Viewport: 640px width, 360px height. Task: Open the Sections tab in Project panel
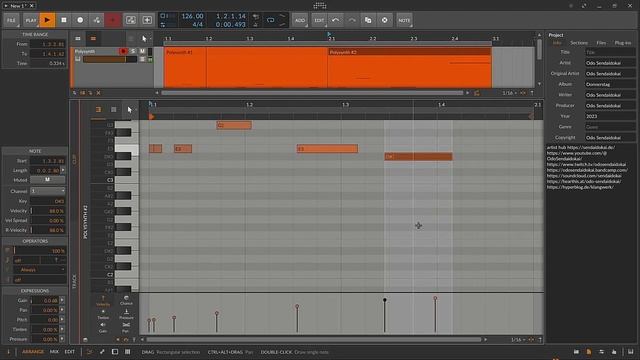pyautogui.click(x=579, y=43)
